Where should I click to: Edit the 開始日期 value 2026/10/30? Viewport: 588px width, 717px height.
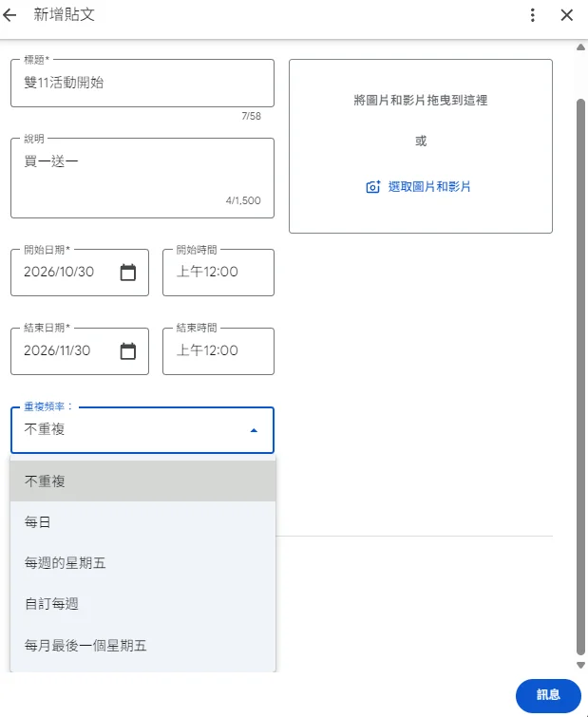click(x=59, y=272)
